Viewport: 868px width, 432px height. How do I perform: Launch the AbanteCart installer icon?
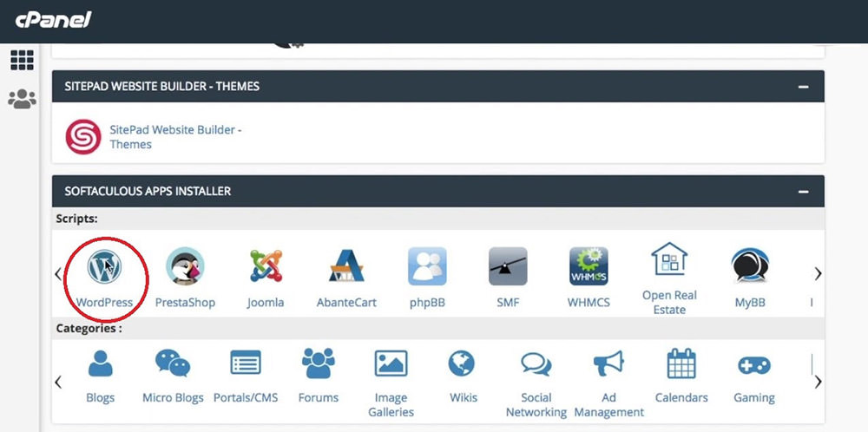346,266
